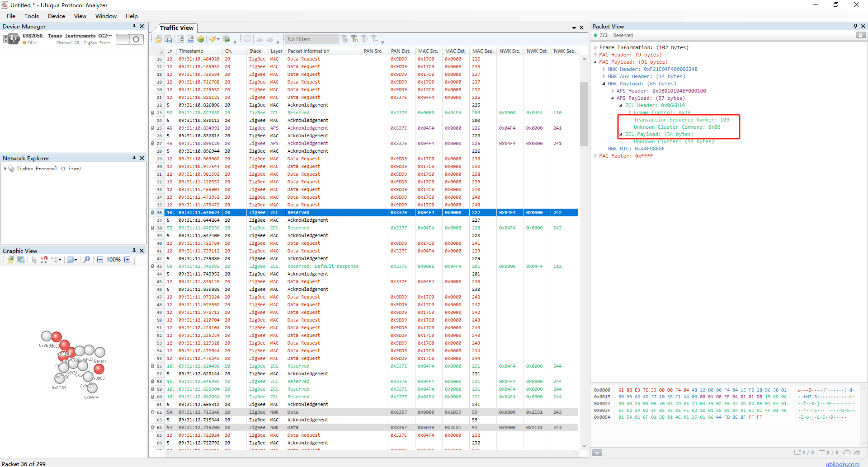
Task: Pin the Device Manager panel
Action: 134,26
